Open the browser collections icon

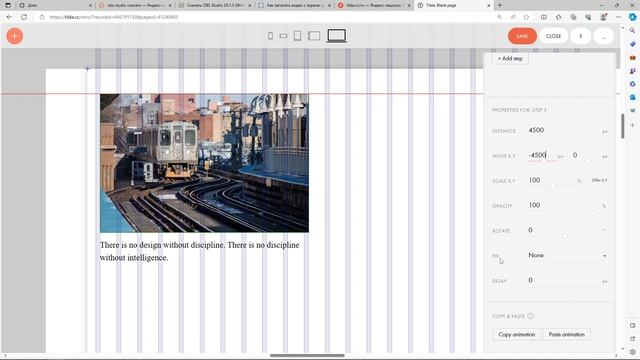tap(573, 17)
